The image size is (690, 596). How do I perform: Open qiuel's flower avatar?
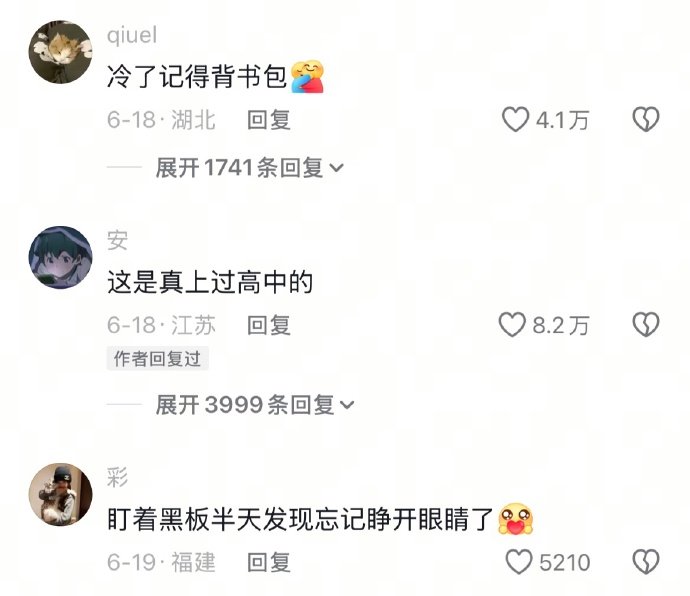pyautogui.click(x=61, y=52)
